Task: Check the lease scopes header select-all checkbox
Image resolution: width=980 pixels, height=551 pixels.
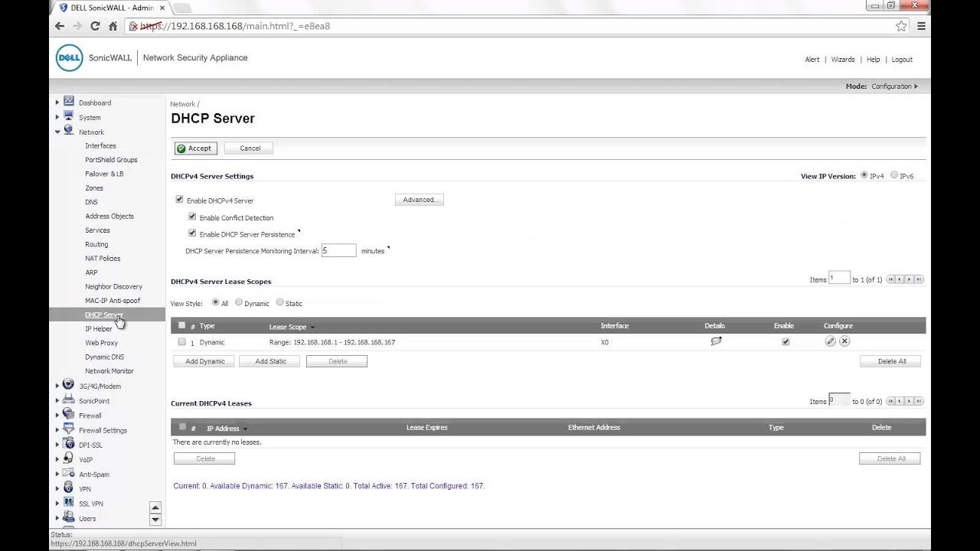Action: click(182, 325)
